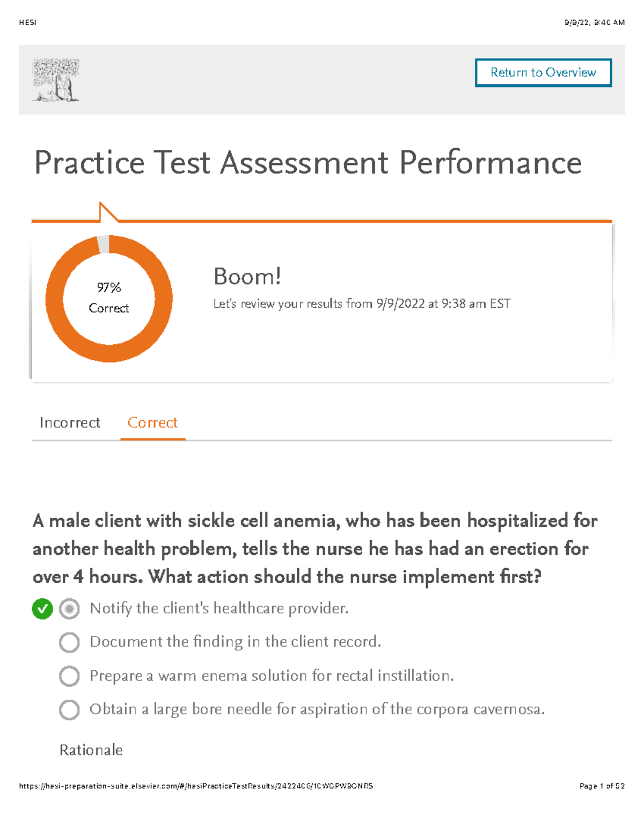Switch to the Incorrect tab
The height and width of the screenshot is (834, 644).
point(69,423)
